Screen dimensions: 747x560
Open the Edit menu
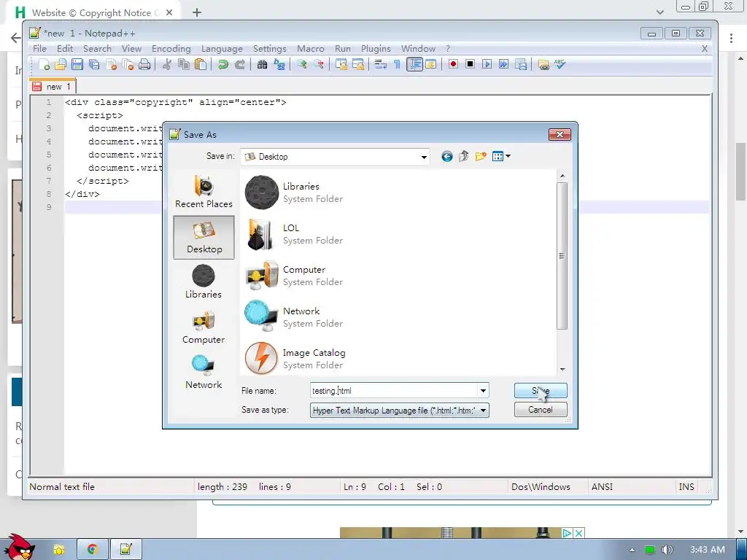point(65,49)
